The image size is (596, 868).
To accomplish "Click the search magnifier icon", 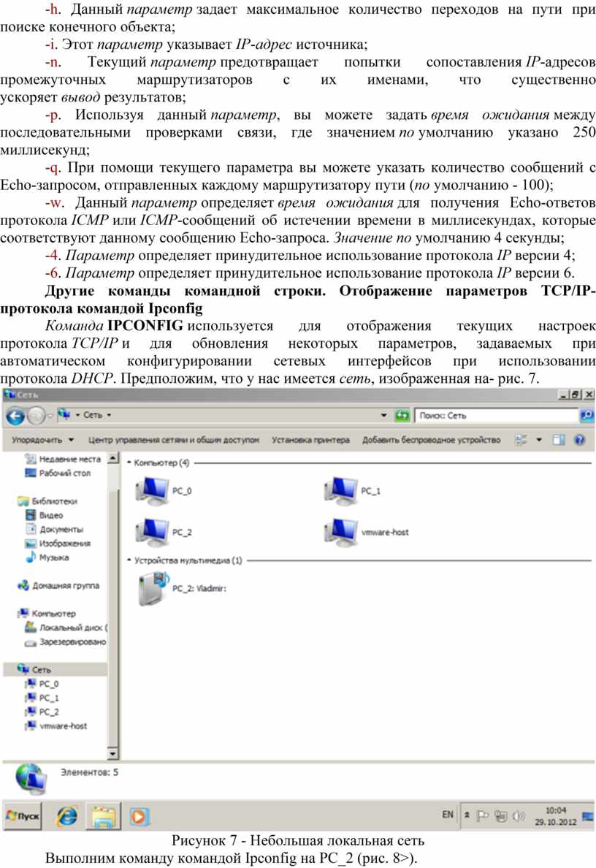I will click(x=587, y=415).
